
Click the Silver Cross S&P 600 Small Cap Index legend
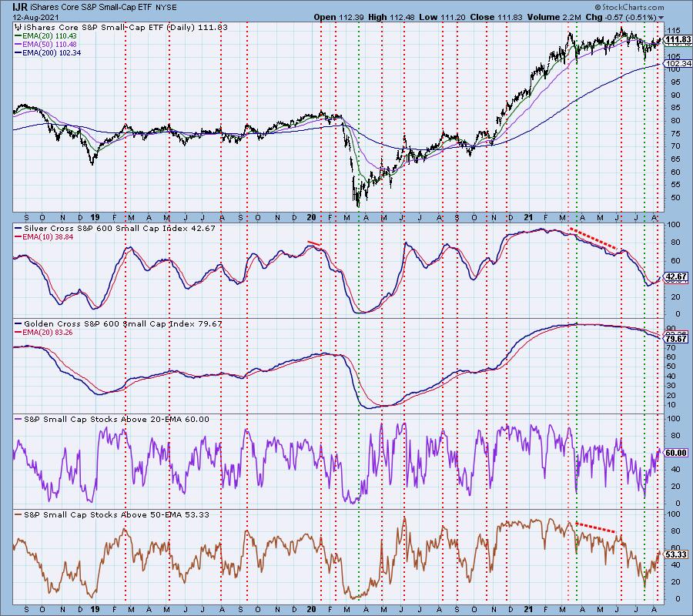point(115,229)
